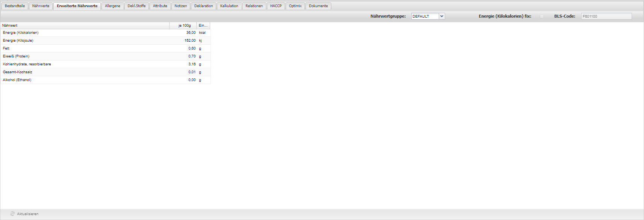Toggle the Energie (Kilokalorien) fix checkbox
This screenshot has width=644, height=220.
click(x=542, y=16)
